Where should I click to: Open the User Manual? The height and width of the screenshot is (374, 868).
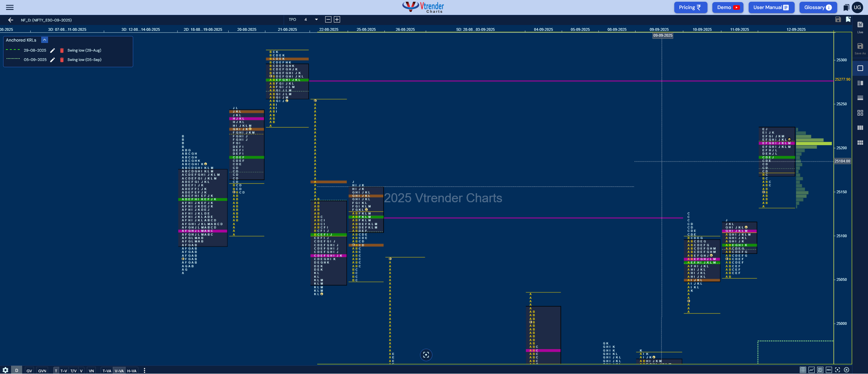(771, 7)
